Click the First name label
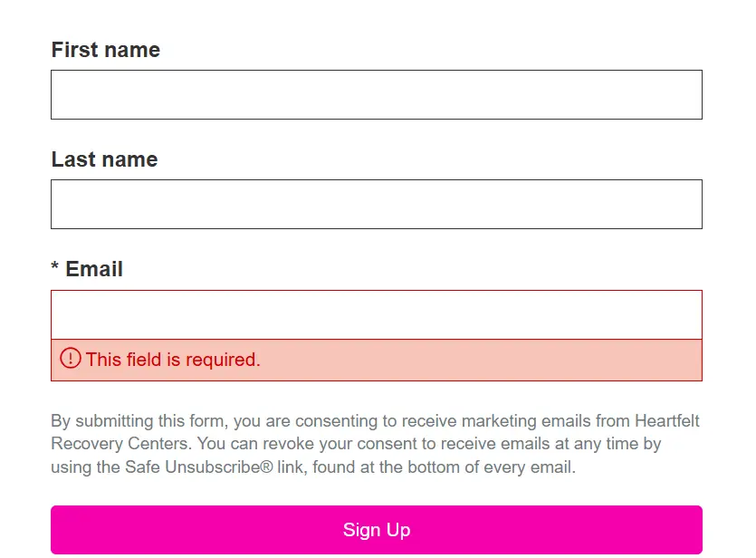 coord(106,50)
